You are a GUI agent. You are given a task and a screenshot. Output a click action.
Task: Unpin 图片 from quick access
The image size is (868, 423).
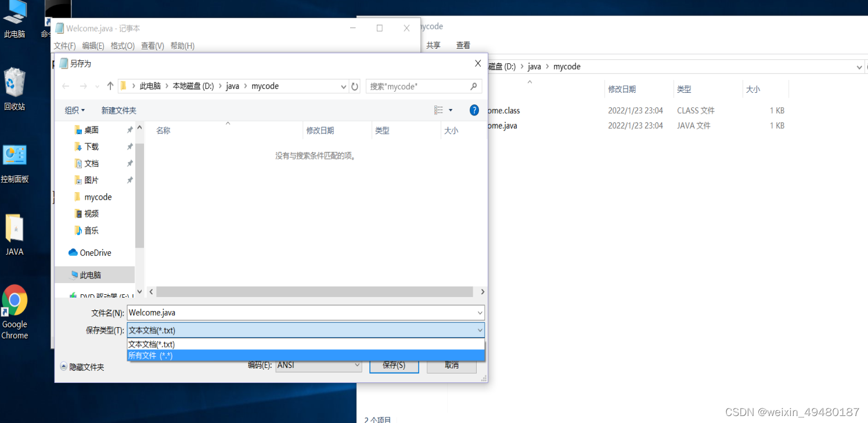coord(130,180)
